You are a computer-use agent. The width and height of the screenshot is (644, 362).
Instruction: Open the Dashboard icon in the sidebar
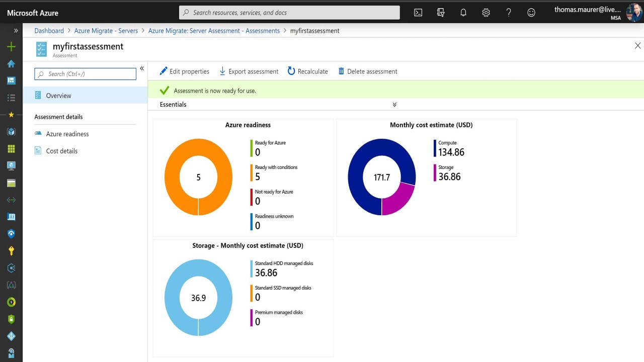[11, 80]
